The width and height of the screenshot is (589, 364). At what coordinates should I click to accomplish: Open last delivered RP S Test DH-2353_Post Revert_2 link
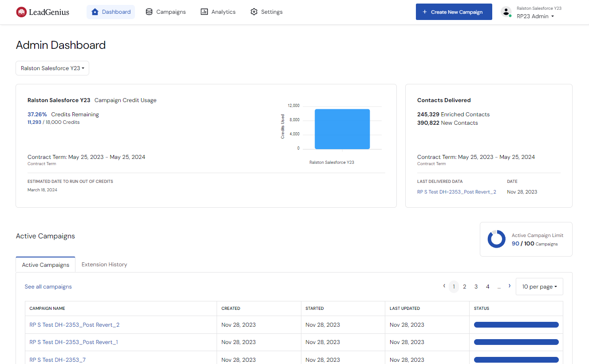tap(457, 192)
